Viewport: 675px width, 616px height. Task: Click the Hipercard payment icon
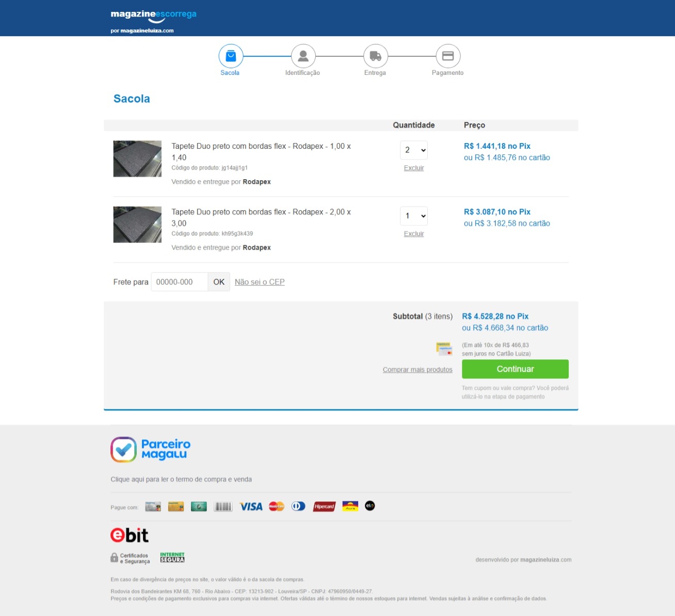point(324,507)
